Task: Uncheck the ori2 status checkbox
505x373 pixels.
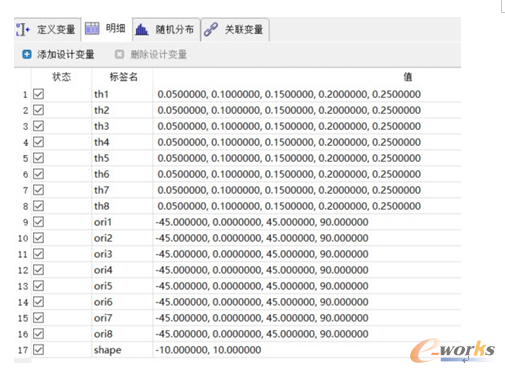Action: 38,238
